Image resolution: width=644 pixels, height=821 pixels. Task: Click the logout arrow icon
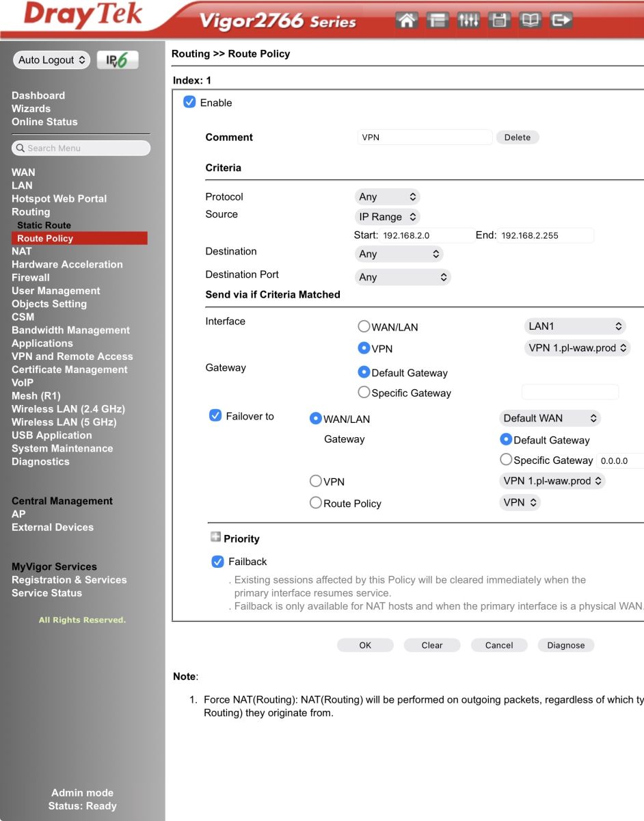pos(561,21)
